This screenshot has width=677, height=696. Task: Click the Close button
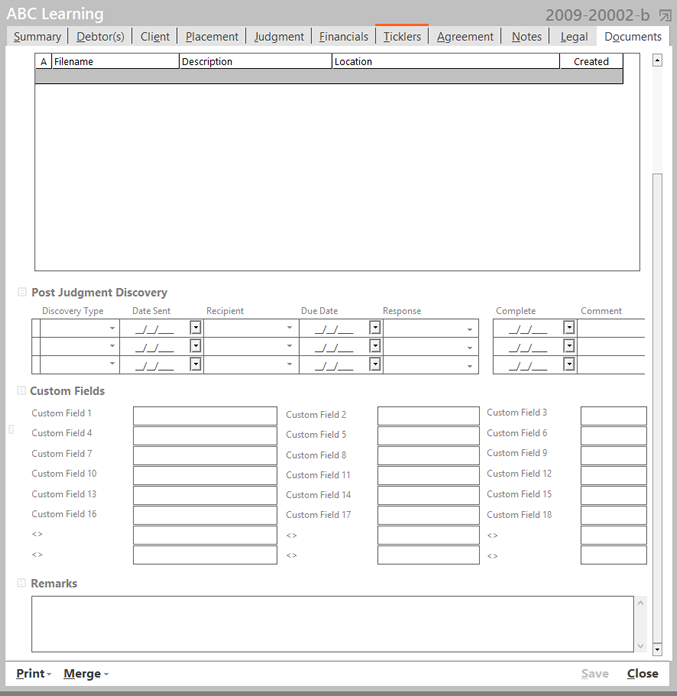click(642, 673)
